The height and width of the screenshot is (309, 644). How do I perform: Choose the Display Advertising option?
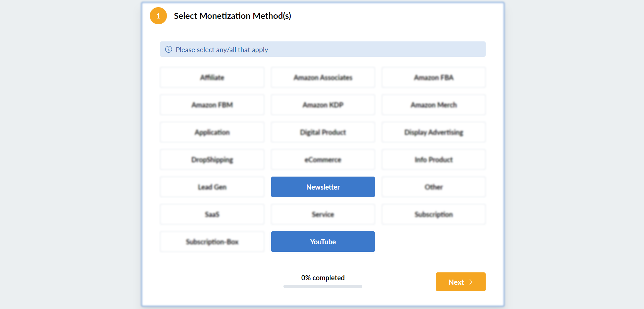click(434, 132)
